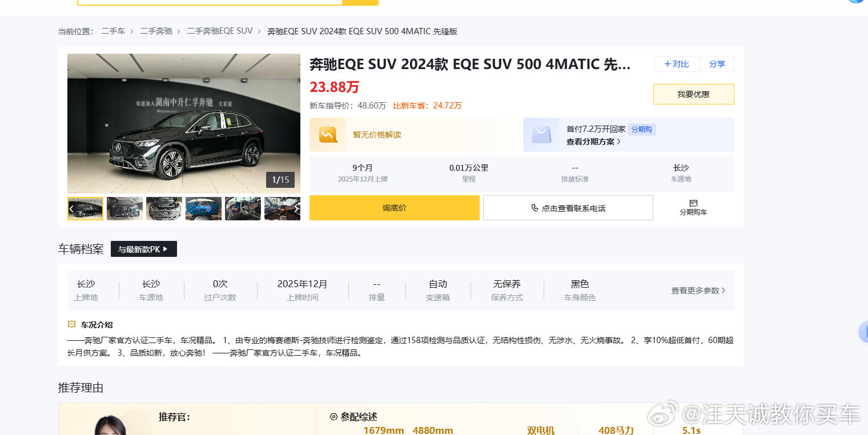Expand 查看分期方案 installment plans

(593, 142)
